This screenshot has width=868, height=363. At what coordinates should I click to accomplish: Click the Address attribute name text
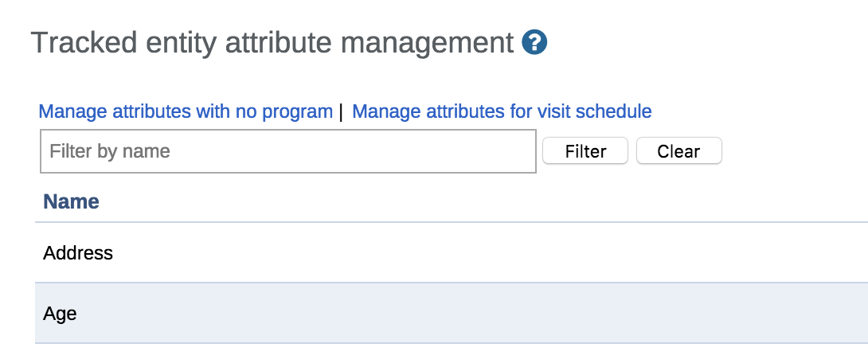78,253
